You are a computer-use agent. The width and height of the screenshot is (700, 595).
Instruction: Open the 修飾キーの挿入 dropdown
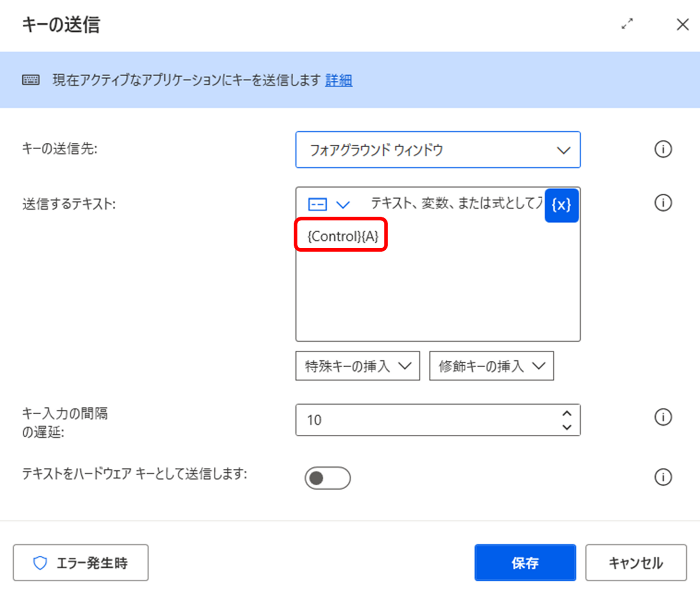point(491,366)
